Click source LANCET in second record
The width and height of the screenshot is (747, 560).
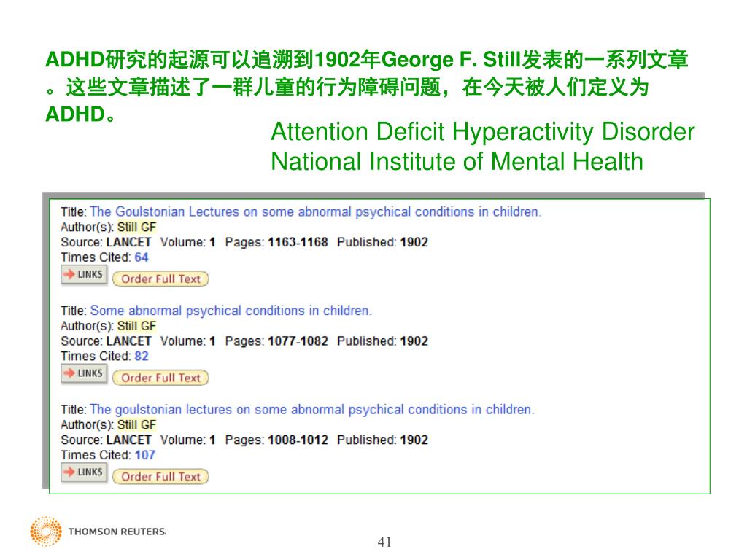pyautogui.click(x=128, y=341)
